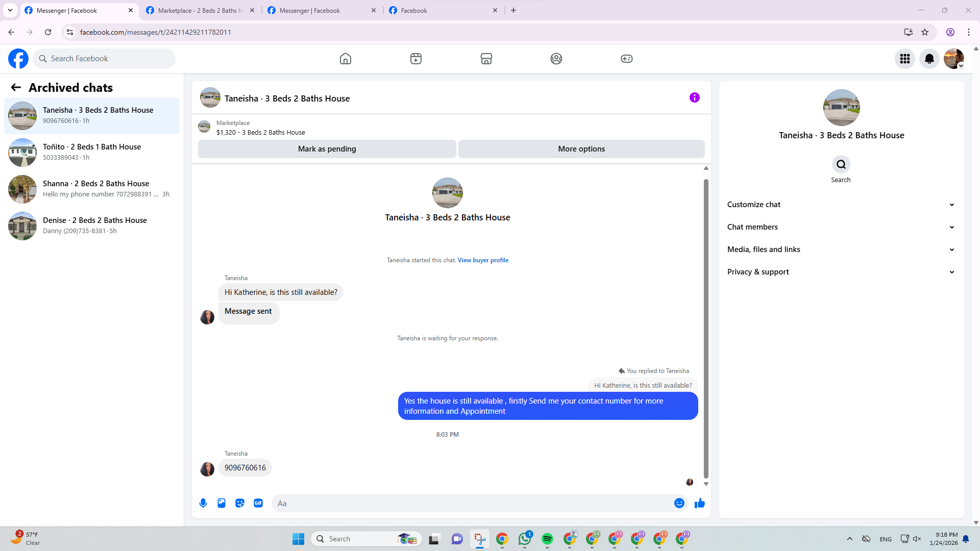Viewport: 980px width, 551px height.
Task: Toggle conversation information panel with purple icon
Action: [x=694, y=97]
